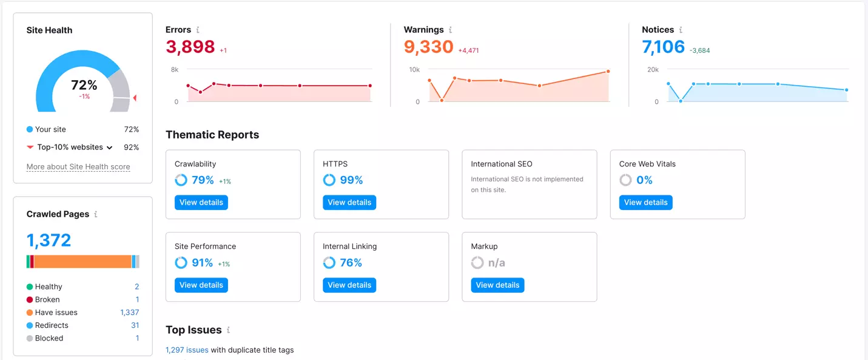Click the 31 Redirects count
868x360 pixels.
[x=135, y=325]
